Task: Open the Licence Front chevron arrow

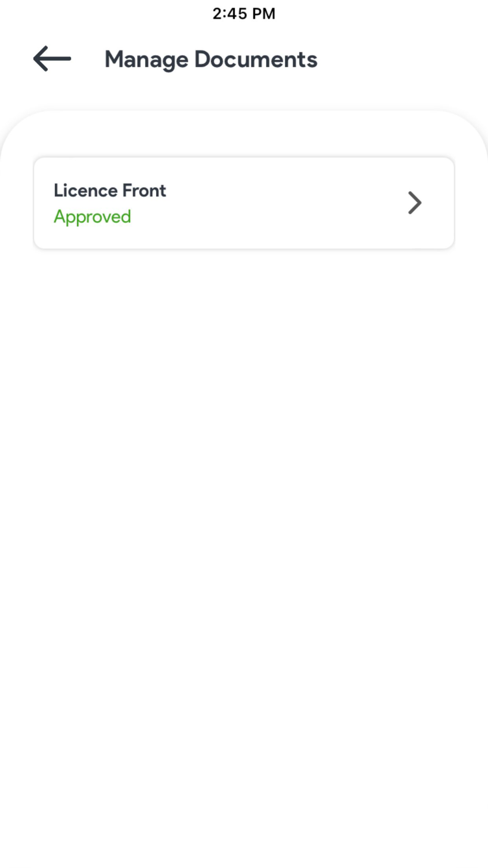Action: (414, 203)
